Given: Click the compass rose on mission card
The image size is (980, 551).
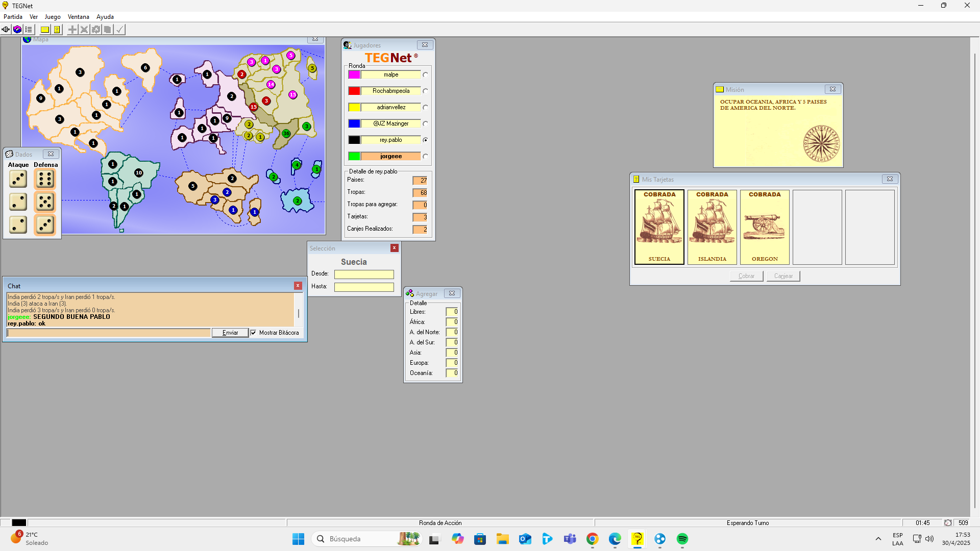Looking at the screenshot, I should click(821, 144).
